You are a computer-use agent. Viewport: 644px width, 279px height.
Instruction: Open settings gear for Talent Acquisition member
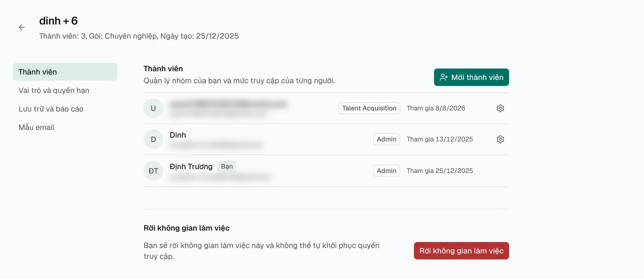pos(500,108)
